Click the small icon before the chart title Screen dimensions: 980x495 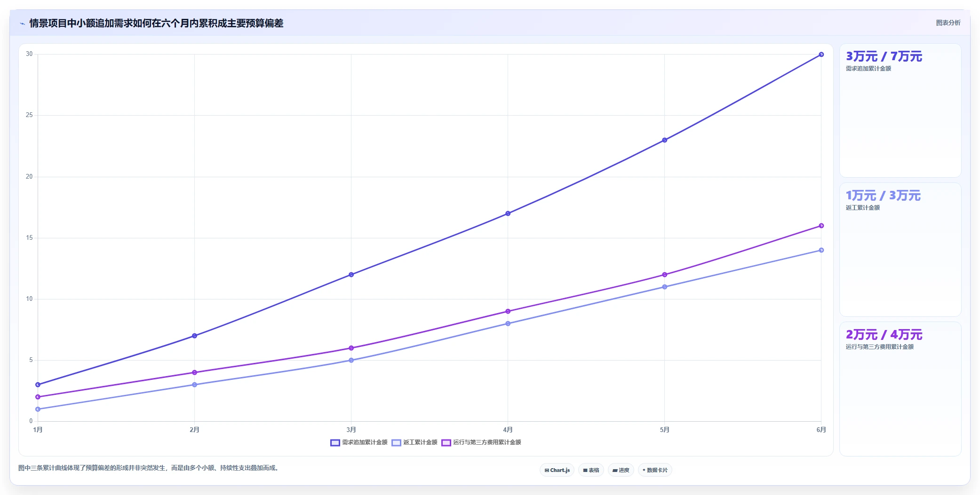click(x=22, y=24)
